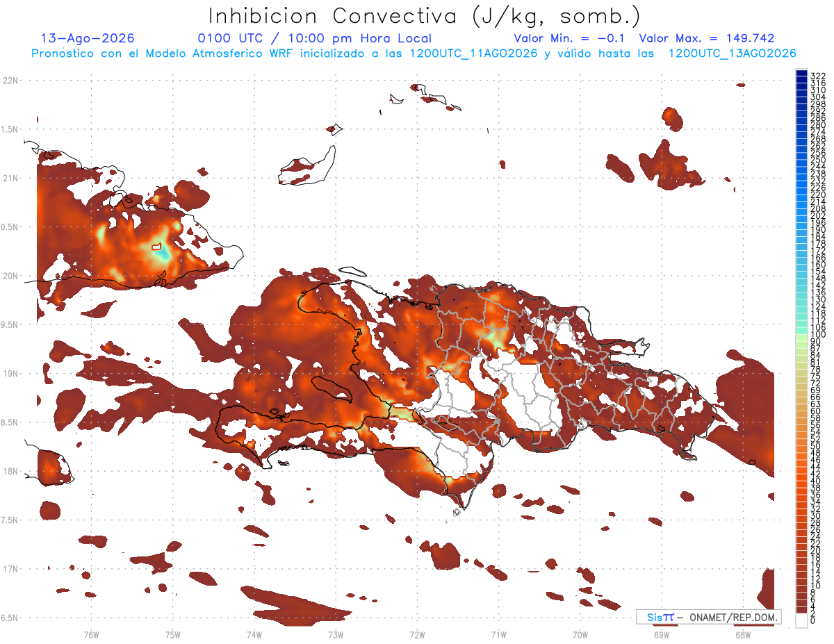Click the colorbar value "10"
834x644 pixels.
[815, 586]
